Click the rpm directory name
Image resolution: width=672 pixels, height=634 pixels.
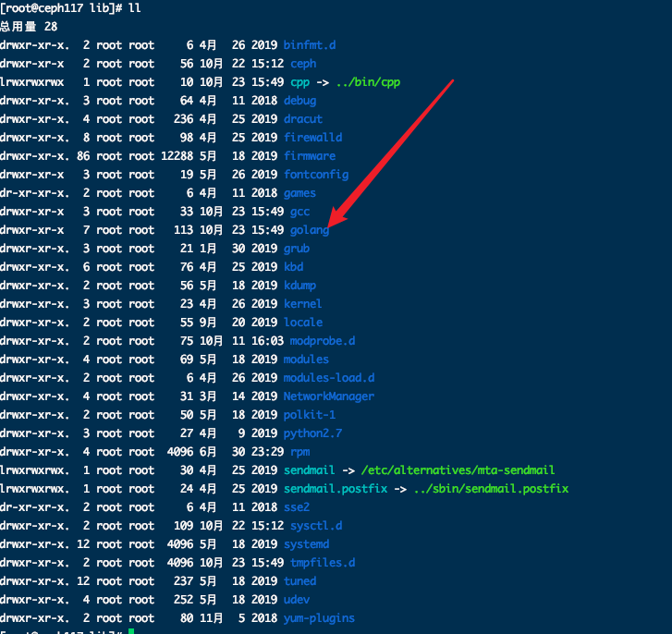pyautogui.click(x=299, y=452)
